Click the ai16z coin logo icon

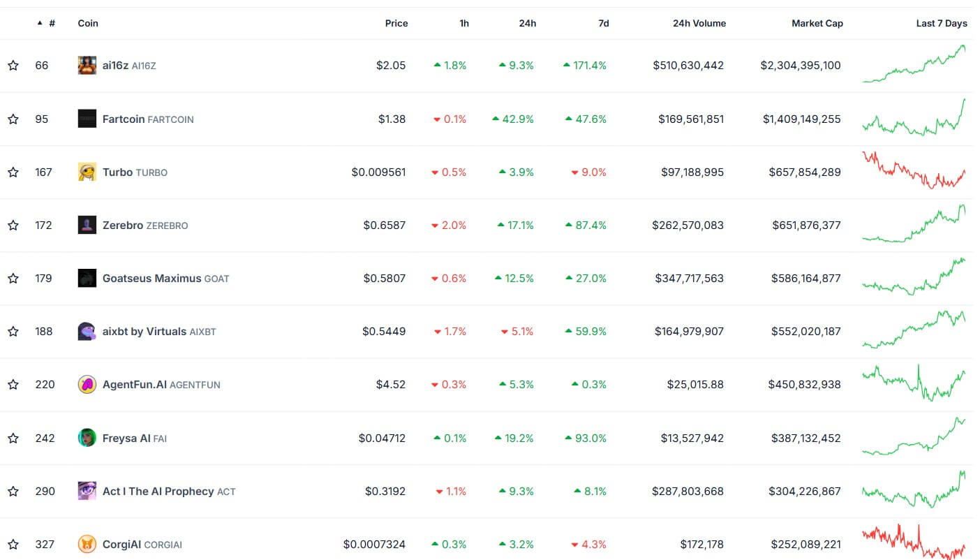pyautogui.click(x=87, y=66)
